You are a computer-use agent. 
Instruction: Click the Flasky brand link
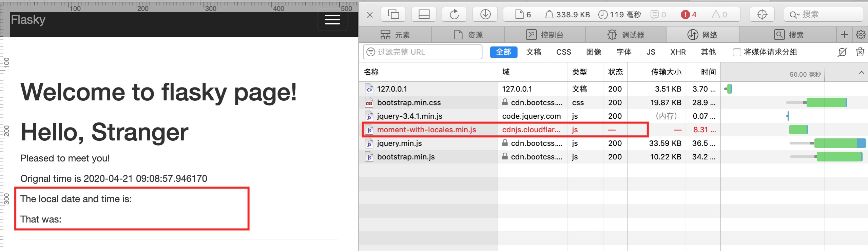coord(28,20)
